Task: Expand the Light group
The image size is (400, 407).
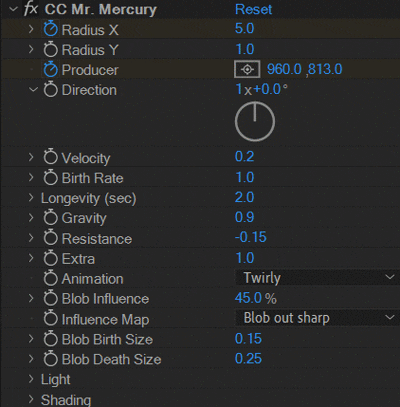Action: coord(31,379)
